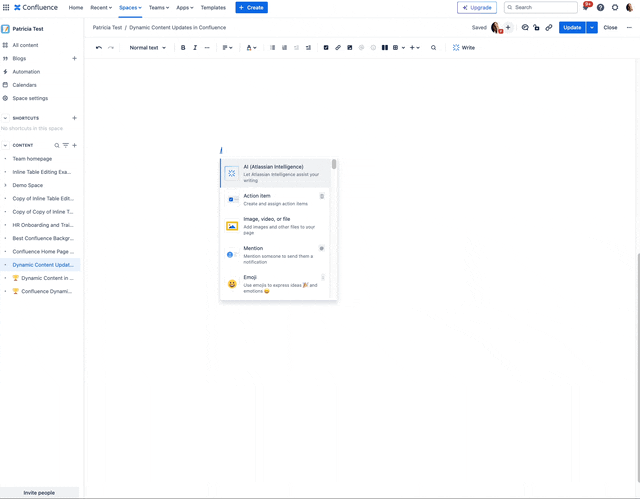
Task: Insert a link from the toolbar
Action: [338, 48]
